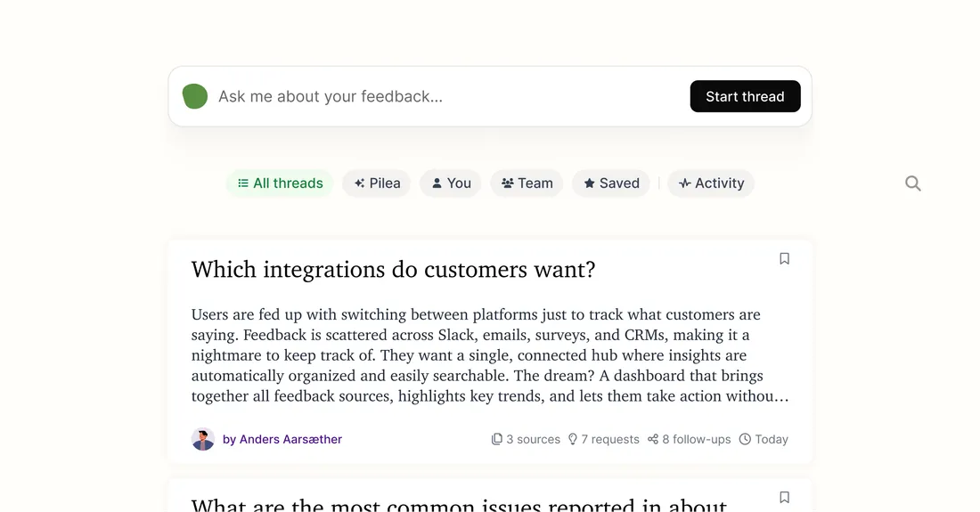Click the summary text starting 'Users are fed up'
Screen dimensions: 980x512
490,354
